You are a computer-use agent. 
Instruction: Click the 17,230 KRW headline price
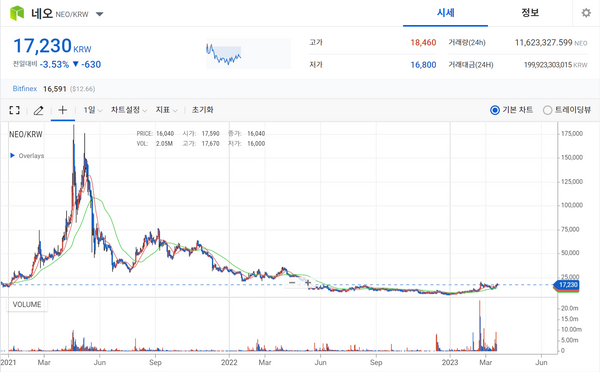coord(52,46)
